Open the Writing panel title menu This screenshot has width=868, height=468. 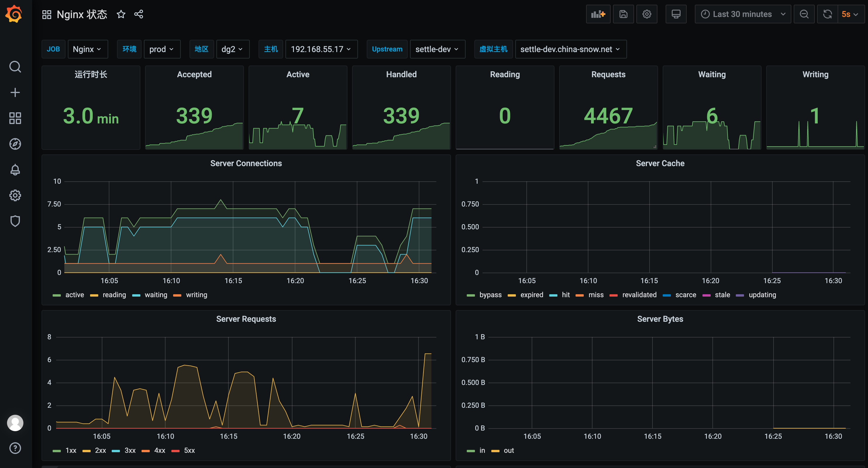click(x=815, y=75)
